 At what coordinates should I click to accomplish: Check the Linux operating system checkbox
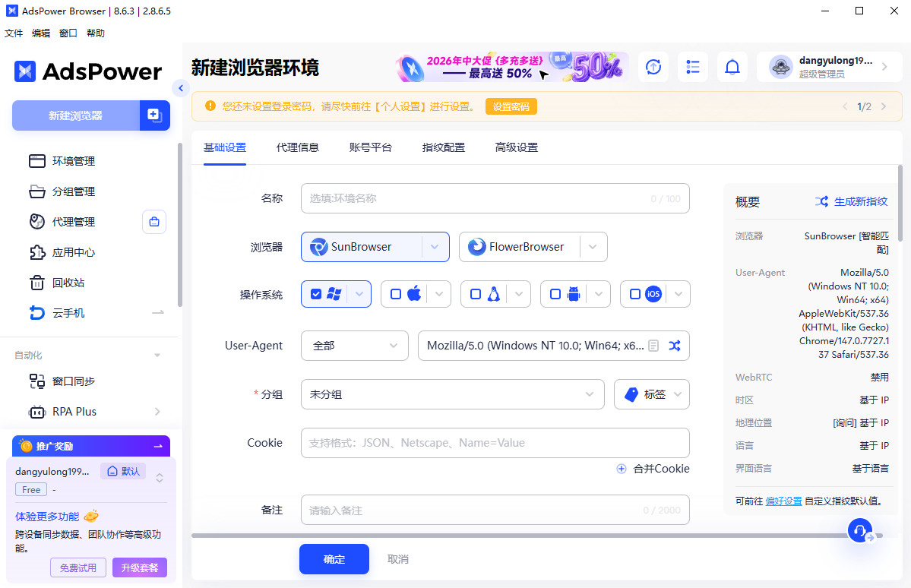pos(475,294)
